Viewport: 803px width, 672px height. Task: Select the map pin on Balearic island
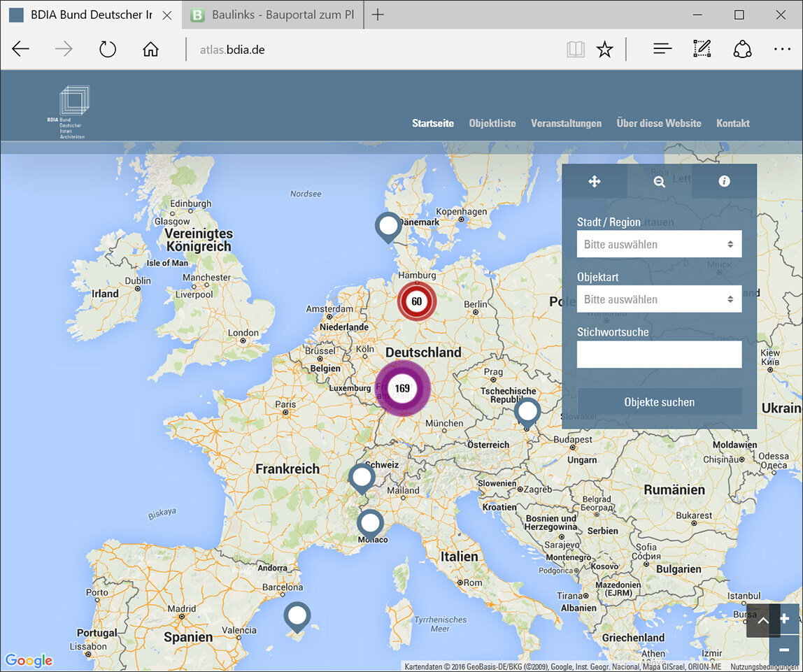point(297,617)
